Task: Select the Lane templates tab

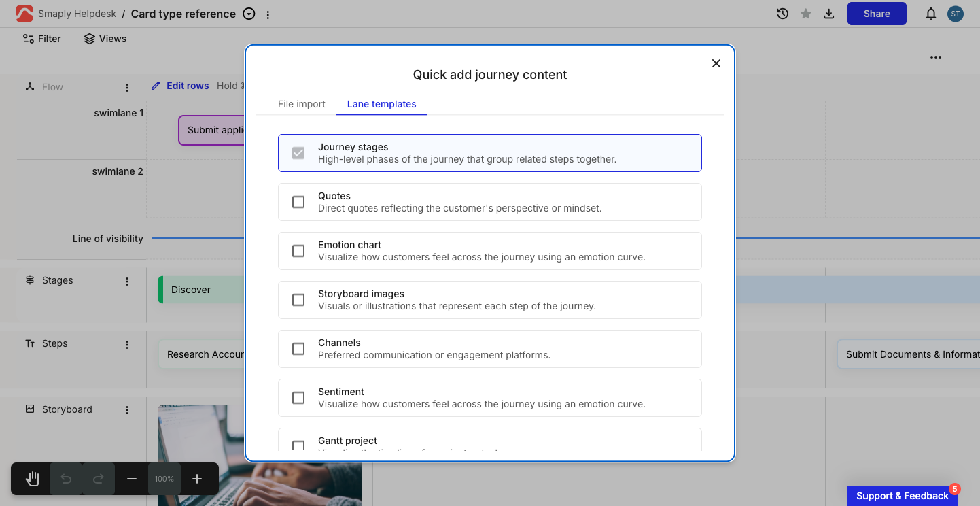Action: (382, 104)
